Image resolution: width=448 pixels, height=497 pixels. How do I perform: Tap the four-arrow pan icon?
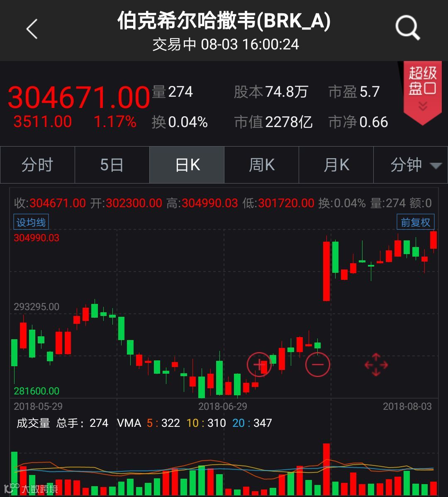(x=376, y=365)
